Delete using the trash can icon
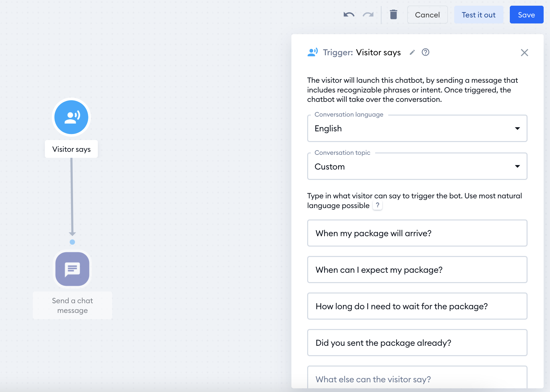 394,14
